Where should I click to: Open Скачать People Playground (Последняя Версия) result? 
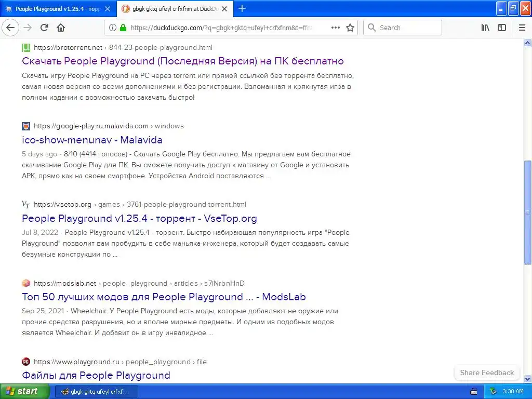point(182,61)
